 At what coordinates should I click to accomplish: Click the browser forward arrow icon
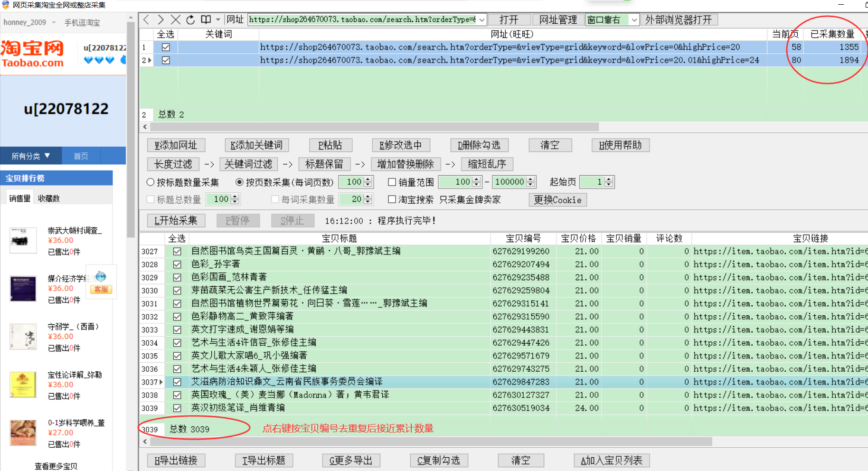point(160,19)
